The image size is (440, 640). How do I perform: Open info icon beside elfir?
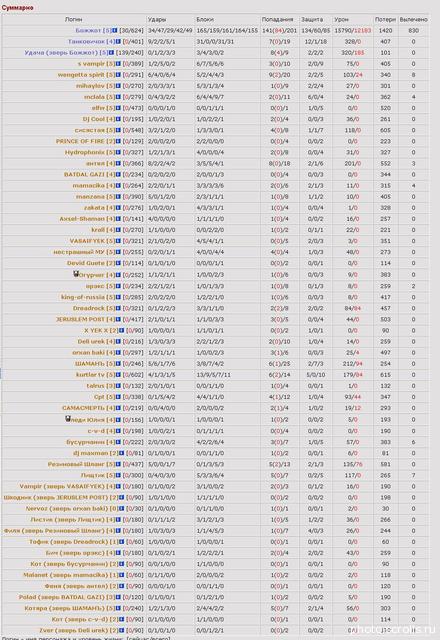[x=118, y=108]
